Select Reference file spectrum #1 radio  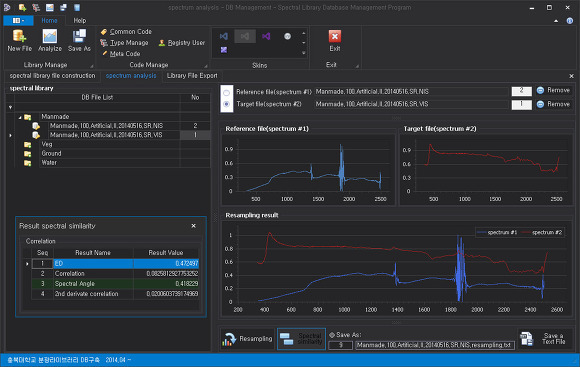pyautogui.click(x=226, y=92)
